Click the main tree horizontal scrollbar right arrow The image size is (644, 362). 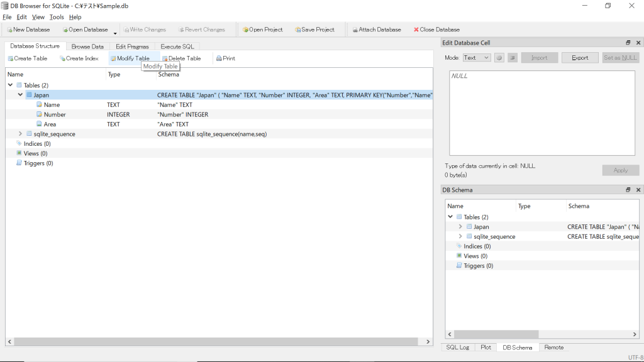coord(428,341)
